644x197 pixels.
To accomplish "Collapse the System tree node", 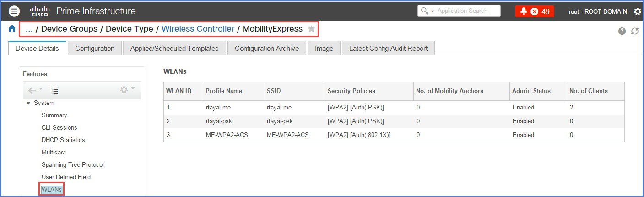I will pos(29,103).
